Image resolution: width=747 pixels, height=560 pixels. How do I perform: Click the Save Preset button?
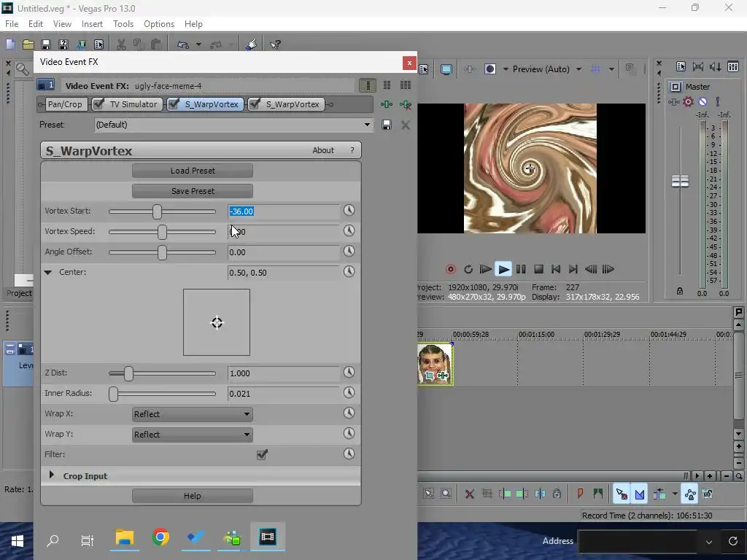(193, 191)
